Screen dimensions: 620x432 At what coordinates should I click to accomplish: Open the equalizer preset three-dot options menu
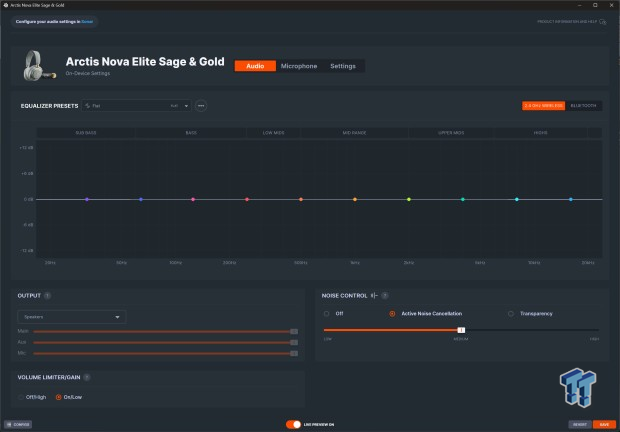pos(200,105)
